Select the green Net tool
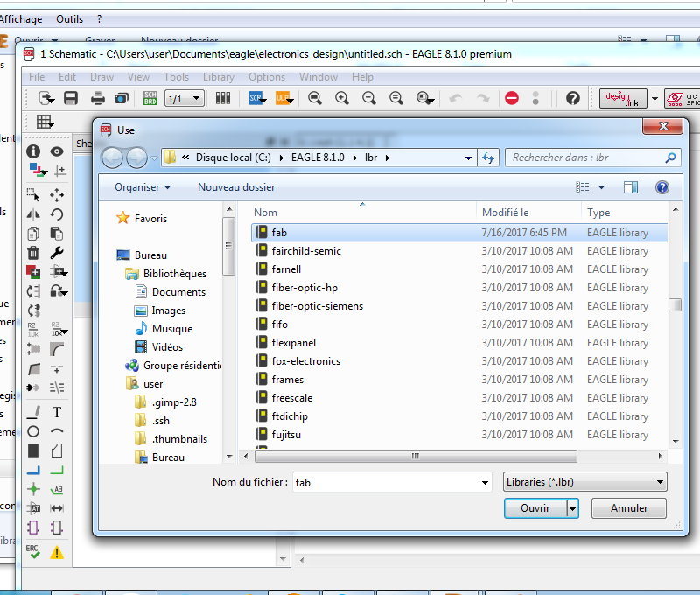 pyautogui.click(x=57, y=470)
